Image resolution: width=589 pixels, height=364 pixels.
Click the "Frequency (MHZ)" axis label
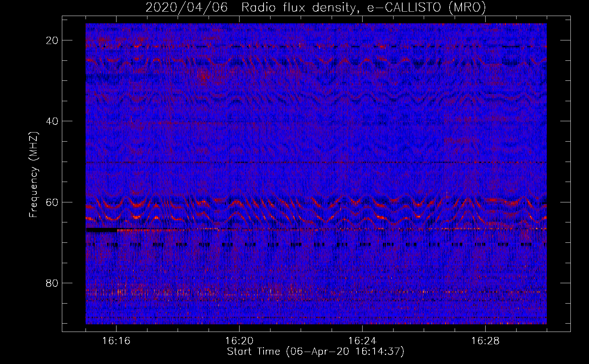(x=33, y=175)
